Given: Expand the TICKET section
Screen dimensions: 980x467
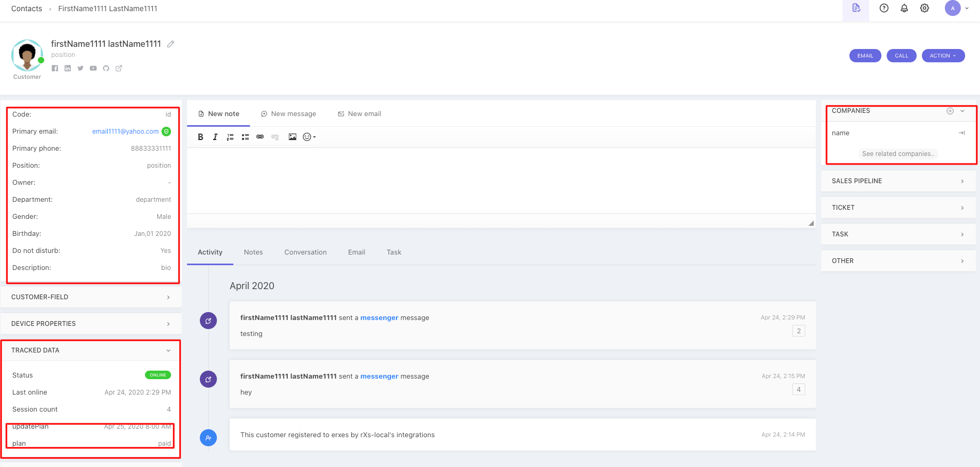Looking at the screenshot, I should (x=898, y=208).
